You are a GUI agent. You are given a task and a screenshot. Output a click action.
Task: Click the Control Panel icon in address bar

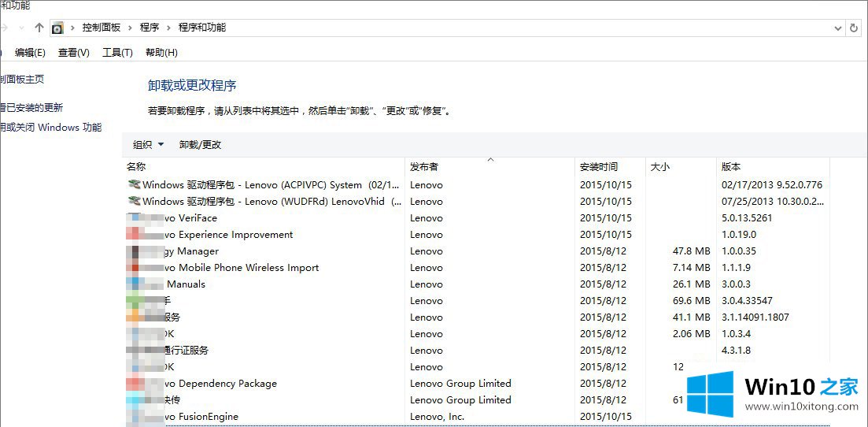click(x=57, y=28)
